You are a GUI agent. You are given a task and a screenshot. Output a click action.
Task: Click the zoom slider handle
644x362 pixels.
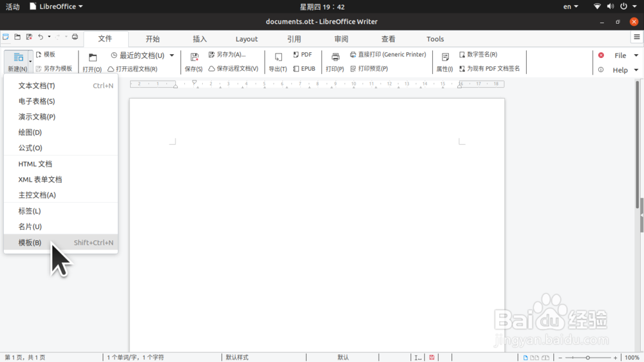coord(588,357)
